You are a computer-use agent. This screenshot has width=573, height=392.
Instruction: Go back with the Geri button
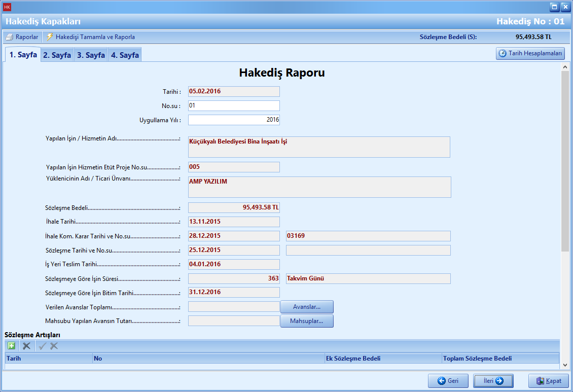coord(448,381)
